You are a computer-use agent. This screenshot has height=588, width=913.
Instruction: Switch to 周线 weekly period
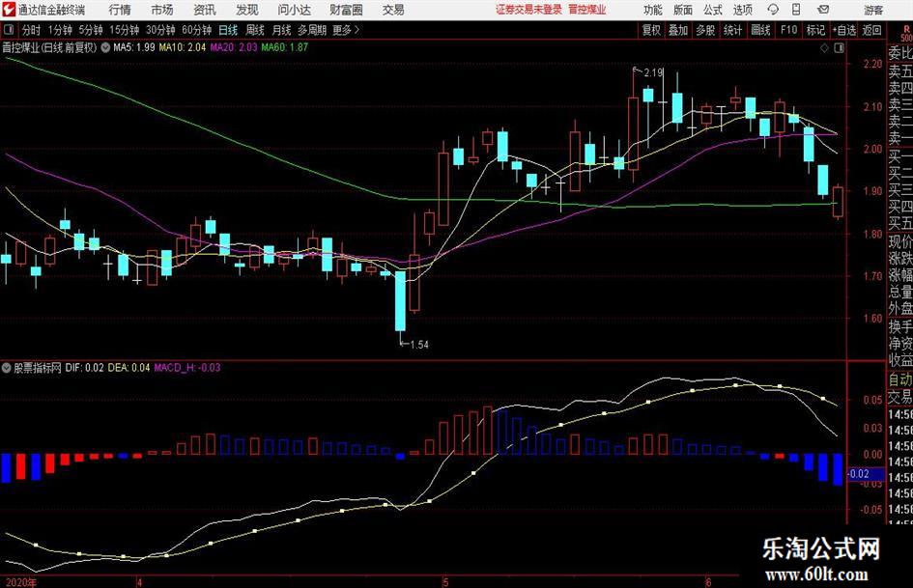[x=255, y=30]
